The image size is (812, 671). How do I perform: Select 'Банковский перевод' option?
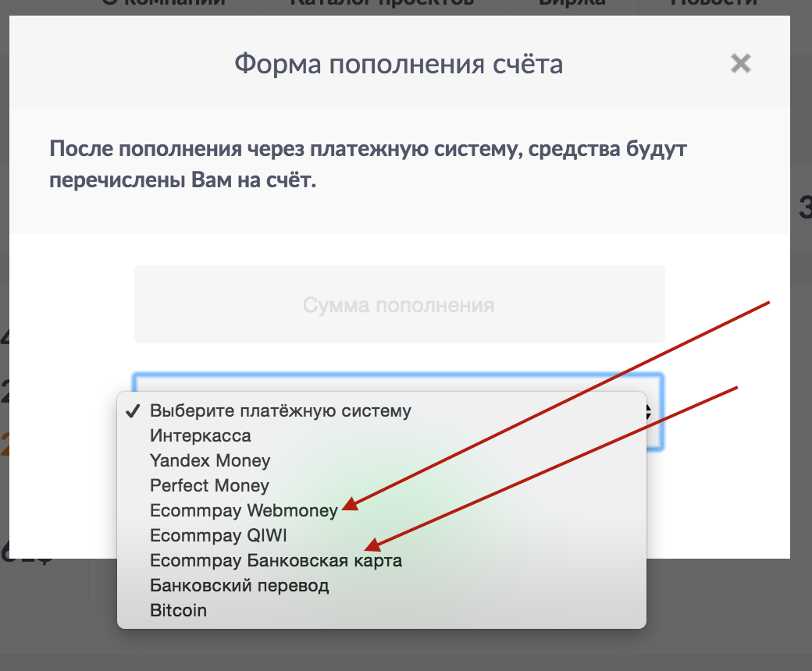[382, 586]
